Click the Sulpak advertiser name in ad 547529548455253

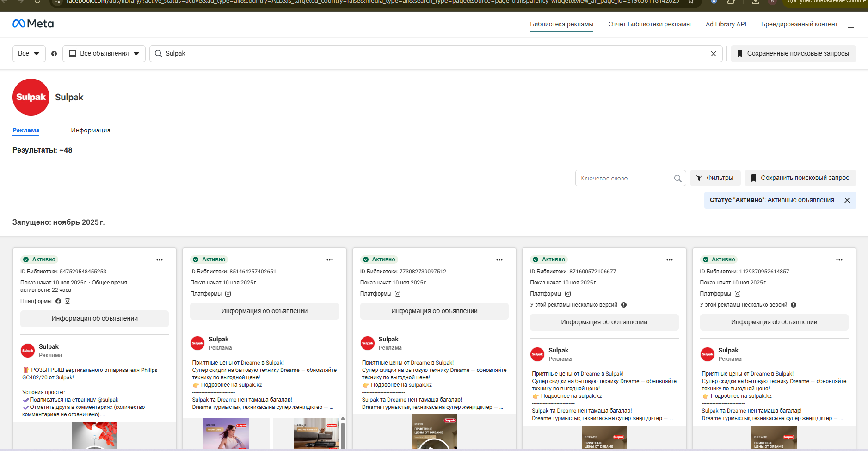tap(49, 347)
